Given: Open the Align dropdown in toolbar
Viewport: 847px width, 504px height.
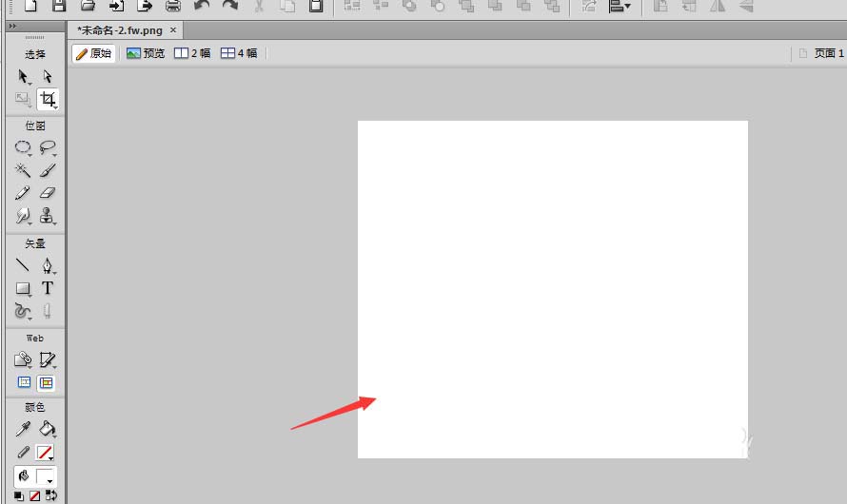Looking at the screenshot, I should (619, 6).
